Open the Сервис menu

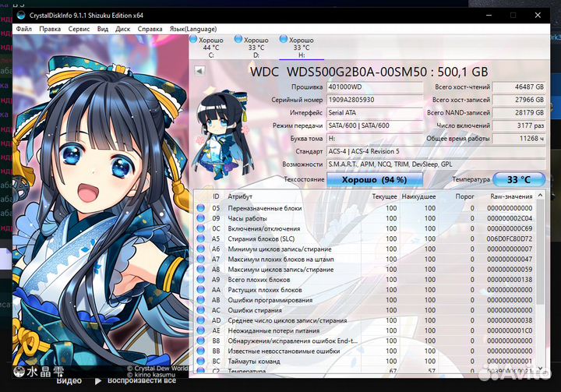[79, 29]
